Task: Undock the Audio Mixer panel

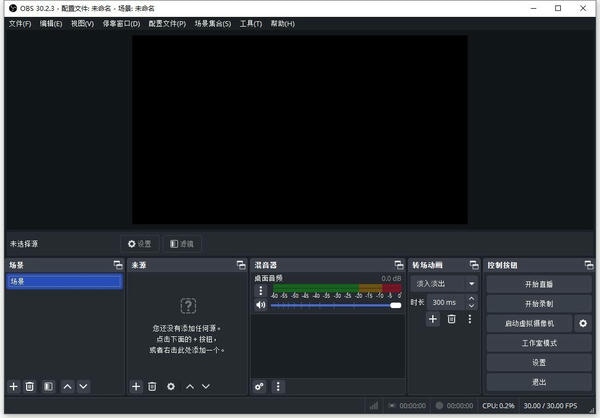Action: pyautogui.click(x=399, y=265)
